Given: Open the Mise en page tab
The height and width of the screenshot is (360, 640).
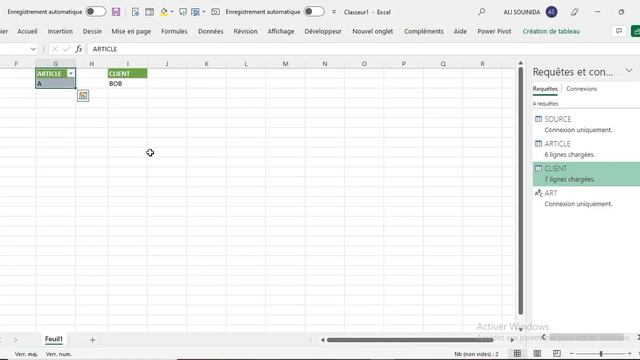Looking at the screenshot, I should pyautogui.click(x=131, y=31).
